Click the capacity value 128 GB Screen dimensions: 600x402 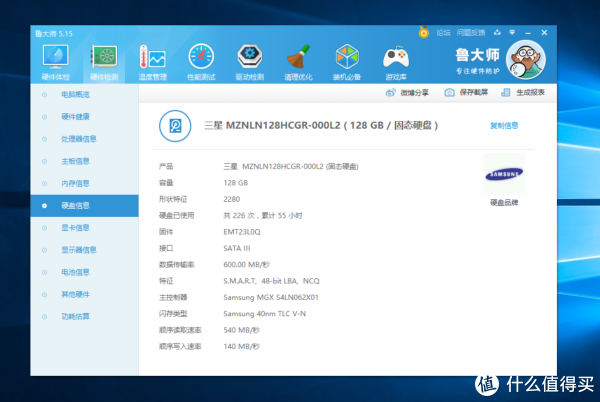[236, 183]
